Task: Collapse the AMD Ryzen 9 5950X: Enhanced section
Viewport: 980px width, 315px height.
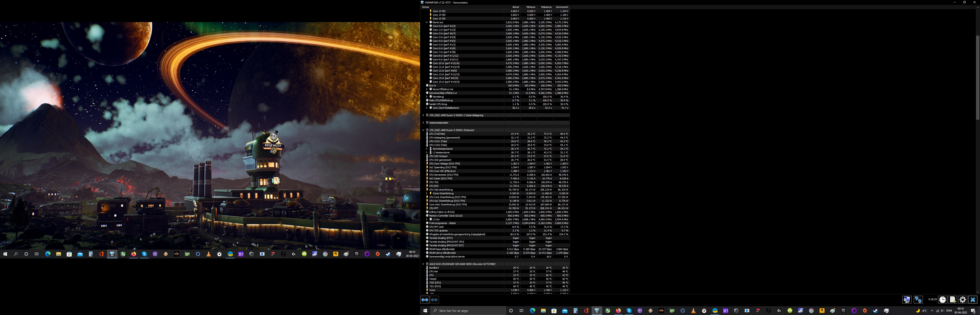Action: pyautogui.click(x=423, y=130)
